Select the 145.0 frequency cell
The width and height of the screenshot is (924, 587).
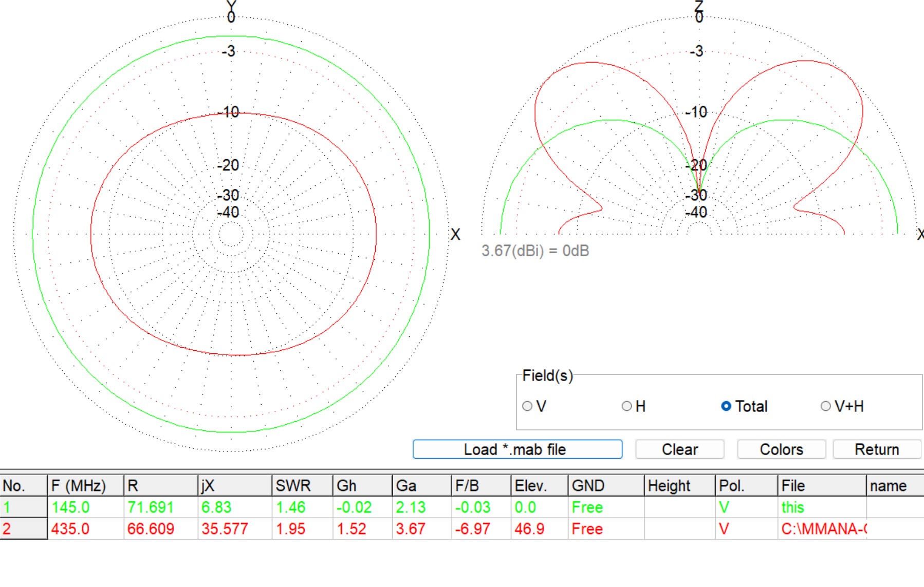[86, 507]
